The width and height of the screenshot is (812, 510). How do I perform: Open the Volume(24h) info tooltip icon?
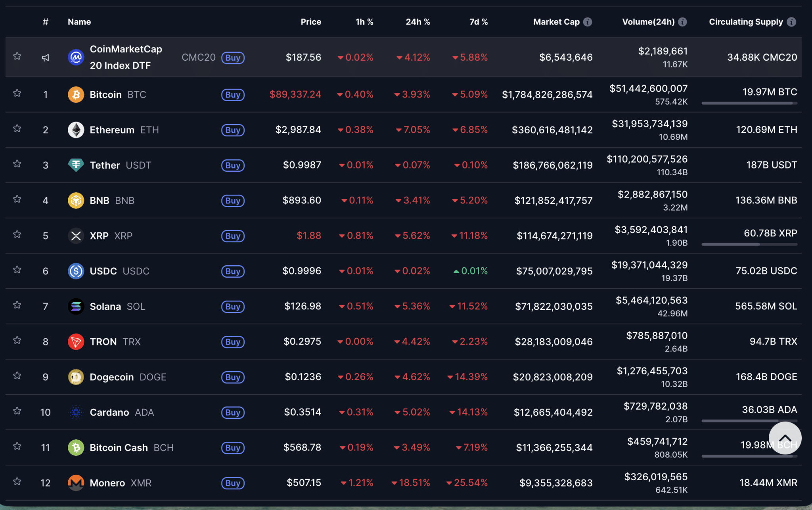[x=683, y=22]
